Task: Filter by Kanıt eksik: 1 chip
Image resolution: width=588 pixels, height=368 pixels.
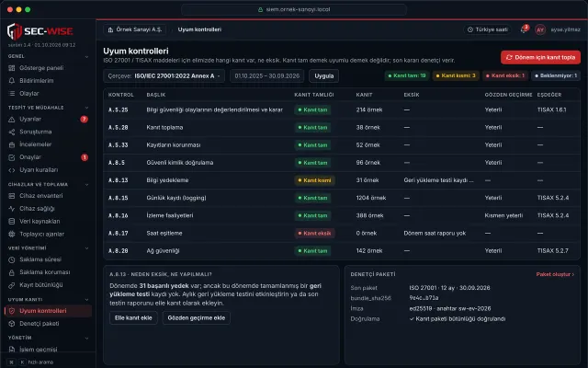Action: [505, 75]
